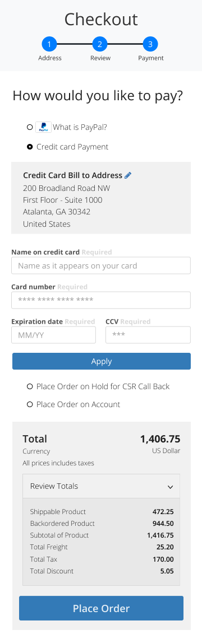Click step 3 Payment circle
202x644 pixels.
coord(150,44)
